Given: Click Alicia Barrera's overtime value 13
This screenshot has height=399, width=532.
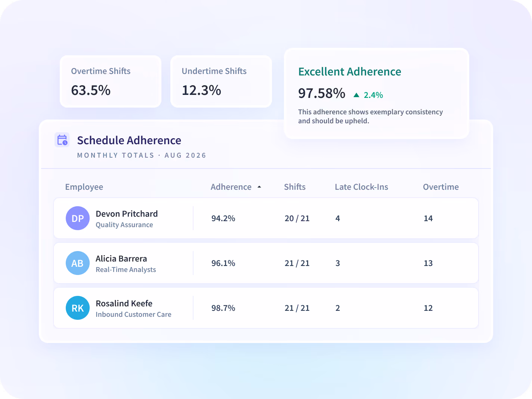Looking at the screenshot, I should point(428,263).
